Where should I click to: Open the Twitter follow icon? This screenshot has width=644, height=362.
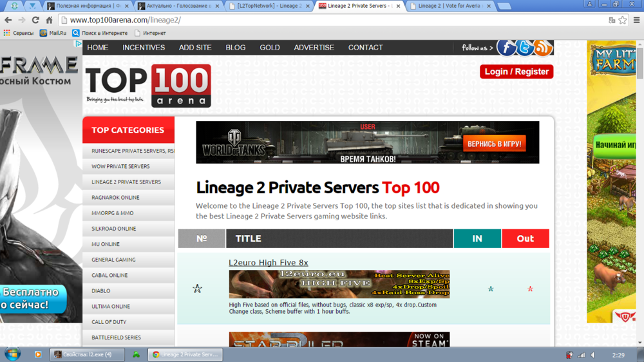[x=525, y=48]
